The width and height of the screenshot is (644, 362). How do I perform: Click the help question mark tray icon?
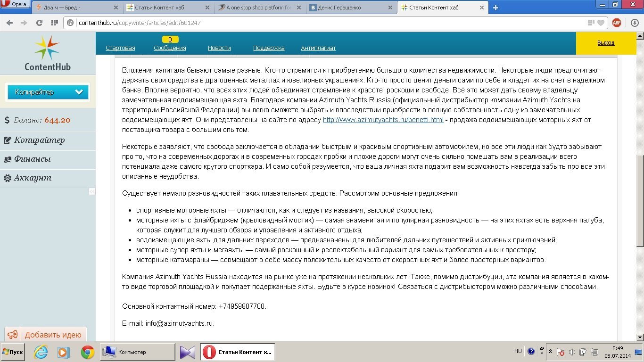point(531,352)
